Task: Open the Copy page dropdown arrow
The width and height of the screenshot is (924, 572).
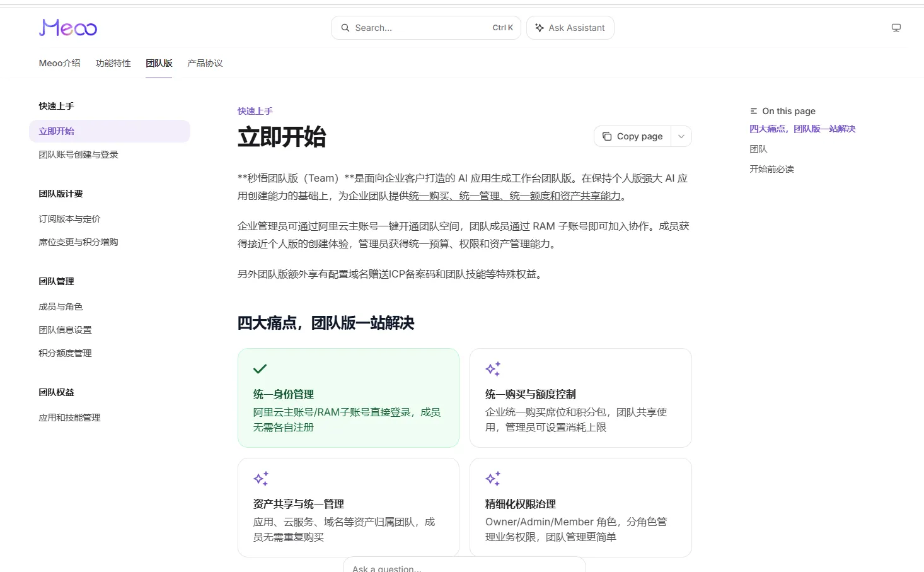Action: [x=681, y=136]
